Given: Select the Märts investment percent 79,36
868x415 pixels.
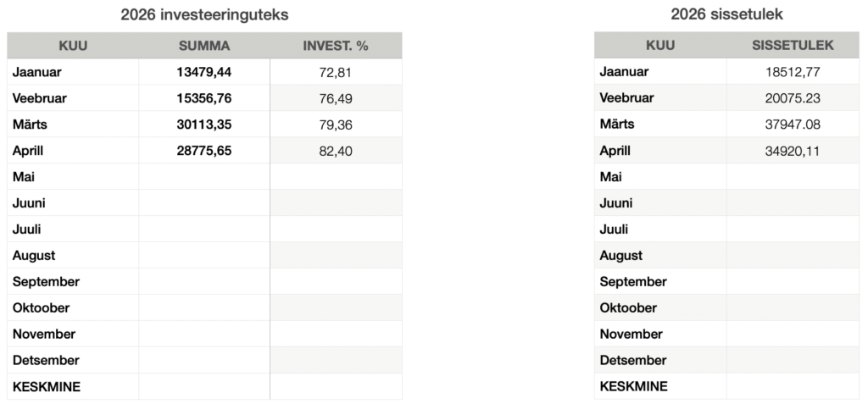Looking at the screenshot, I should 336,125.
